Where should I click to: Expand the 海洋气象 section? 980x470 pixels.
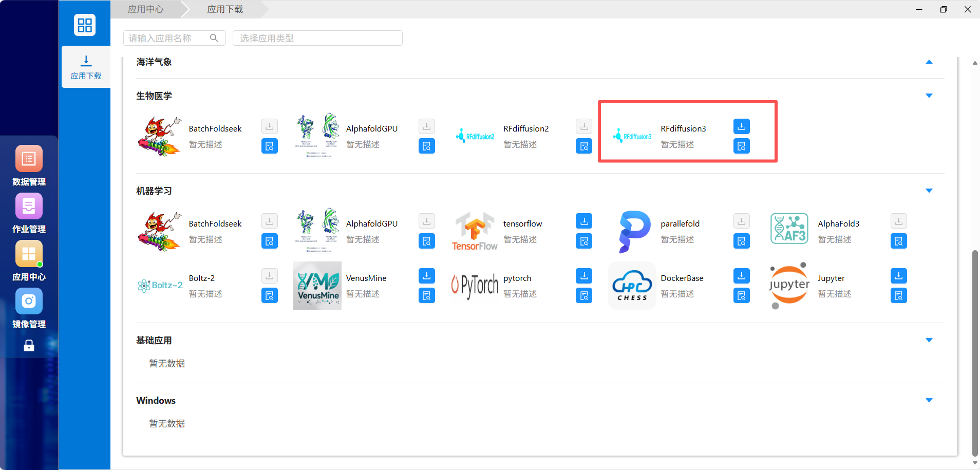(x=929, y=62)
